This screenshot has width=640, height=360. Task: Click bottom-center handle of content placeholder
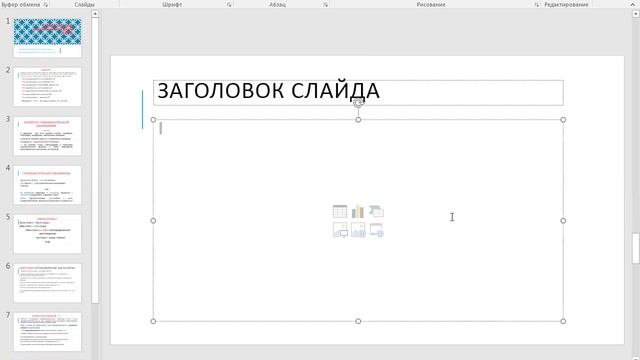click(358, 321)
